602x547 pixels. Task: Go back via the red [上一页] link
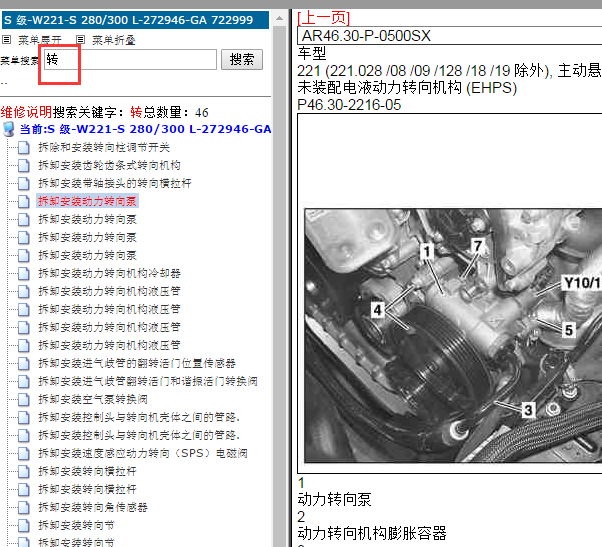[x=324, y=18]
